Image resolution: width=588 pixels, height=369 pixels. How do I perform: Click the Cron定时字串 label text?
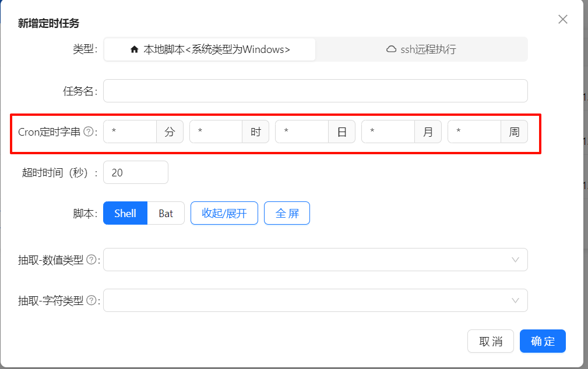(x=49, y=132)
